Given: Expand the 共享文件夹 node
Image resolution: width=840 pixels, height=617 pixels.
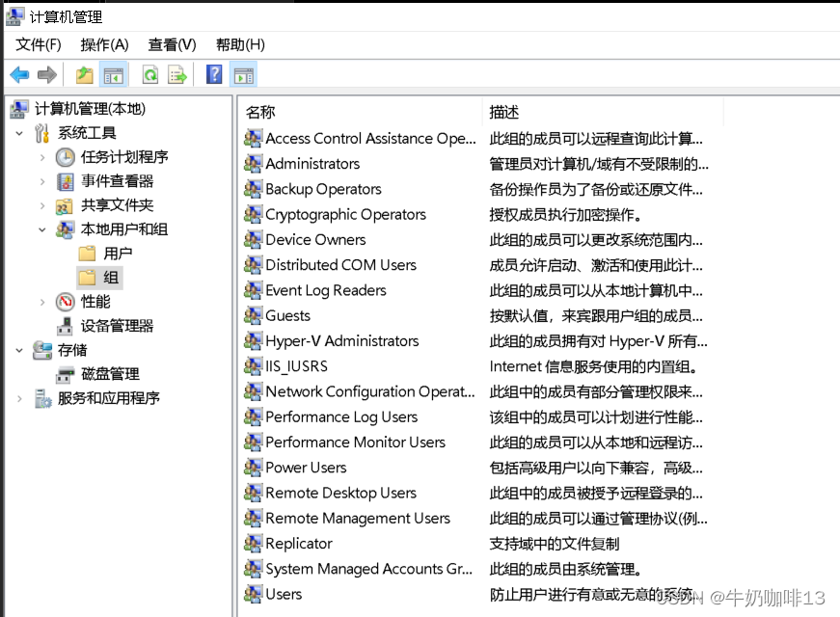Looking at the screenshot, I should 42,205.
